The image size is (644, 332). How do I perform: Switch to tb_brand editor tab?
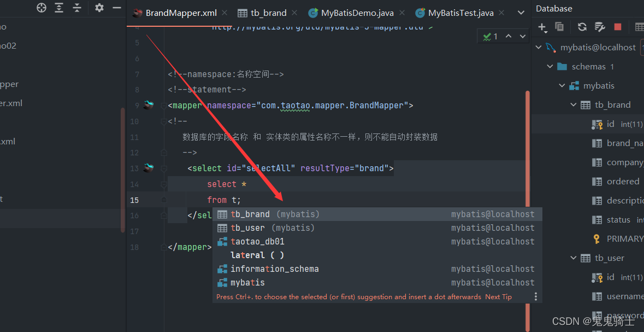268,13
